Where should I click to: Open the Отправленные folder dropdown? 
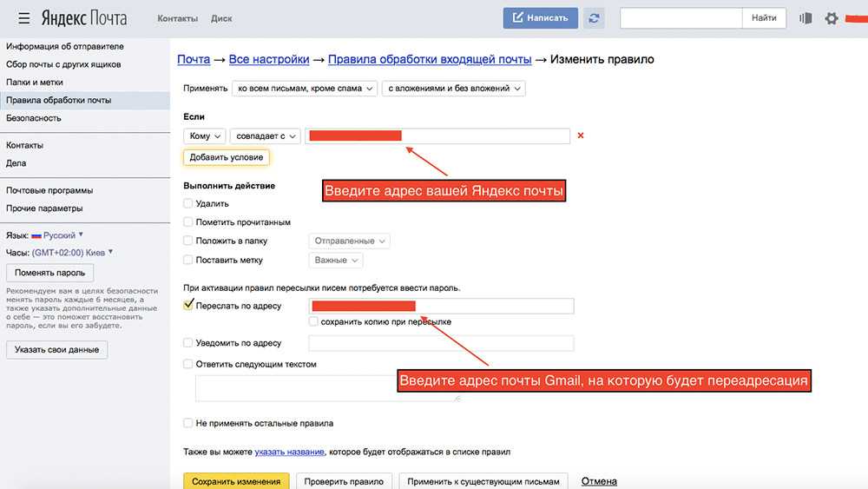click(x=349, y=241)
